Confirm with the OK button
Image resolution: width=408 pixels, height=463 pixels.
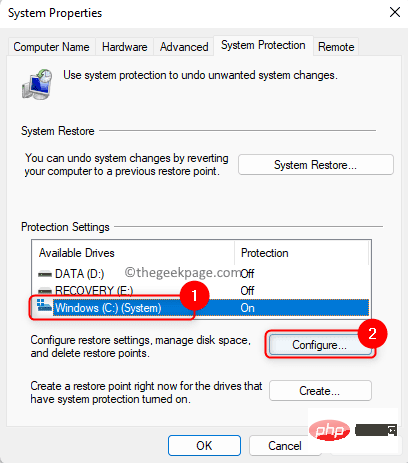[x=204, y=446]
